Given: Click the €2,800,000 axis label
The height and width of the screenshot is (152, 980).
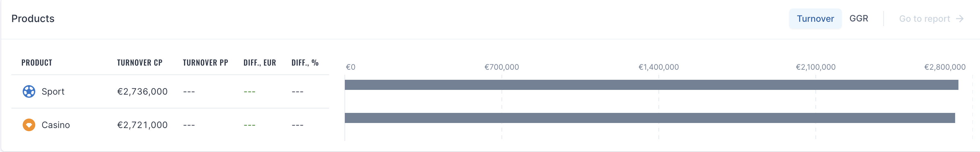Looking at the screenshot, I should (x=945, y=67).
